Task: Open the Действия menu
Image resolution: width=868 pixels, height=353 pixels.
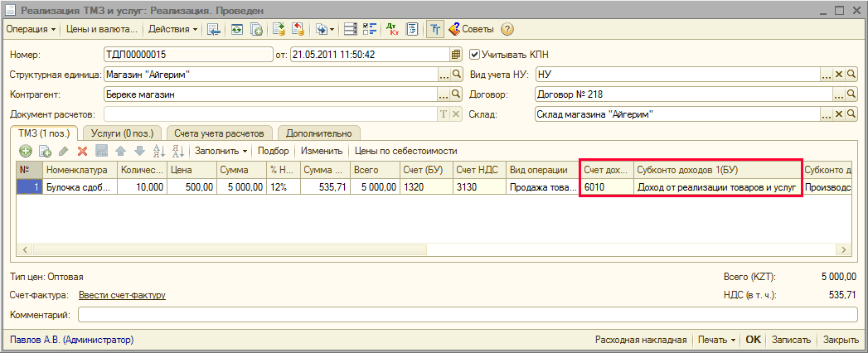Action: [172, 29]
